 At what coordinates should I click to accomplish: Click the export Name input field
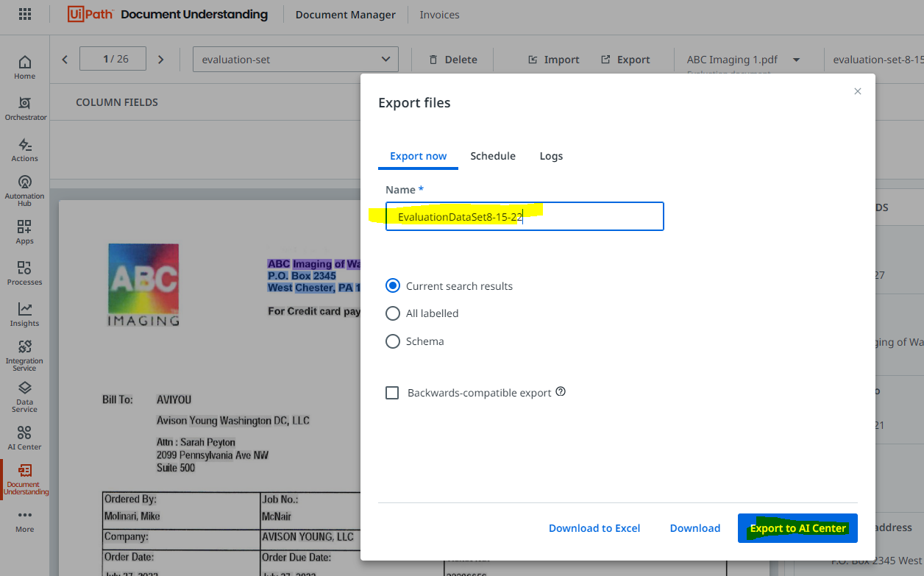(525, 216)
